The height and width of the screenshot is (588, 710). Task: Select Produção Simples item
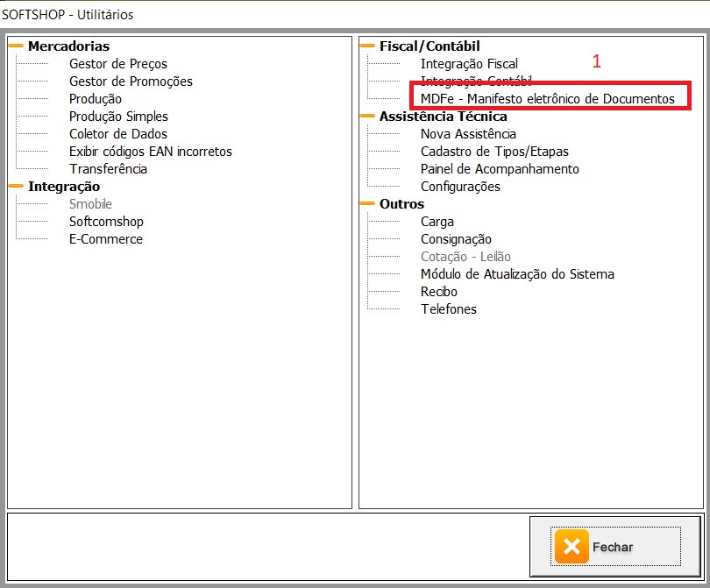(x=118, y=117)
